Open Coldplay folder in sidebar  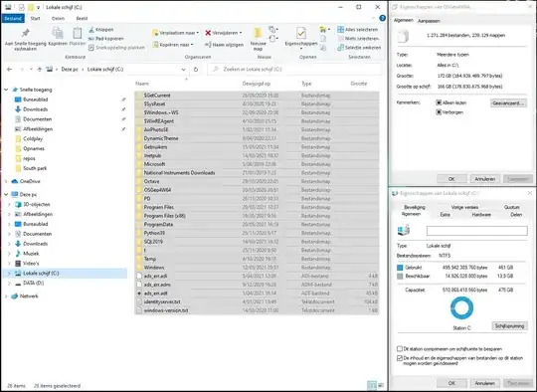(x=33, y=138)
